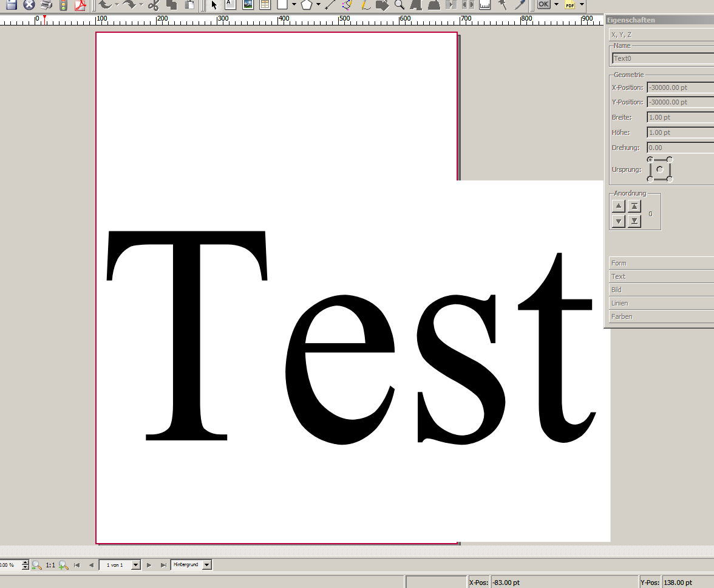Choose the insert text frame tool

coord(231,5)
